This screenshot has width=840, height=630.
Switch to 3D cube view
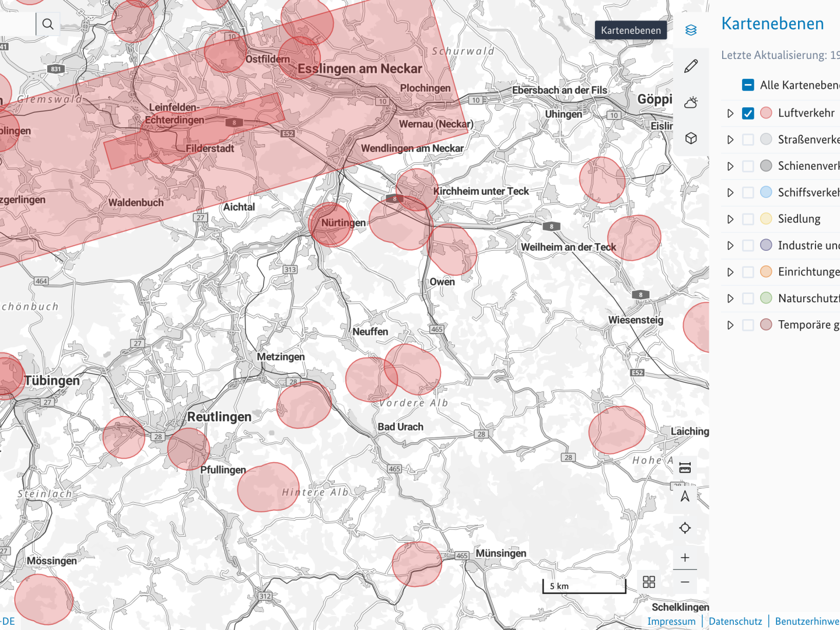(691, 139)
